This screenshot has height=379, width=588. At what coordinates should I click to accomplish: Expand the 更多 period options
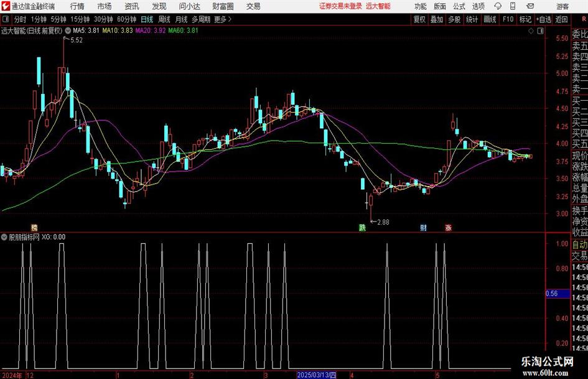[x=223, y=19]
